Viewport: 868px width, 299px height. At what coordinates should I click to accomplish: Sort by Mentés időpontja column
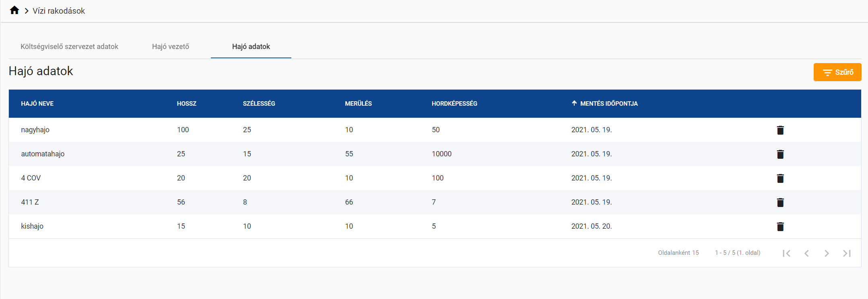pos(608,104)
